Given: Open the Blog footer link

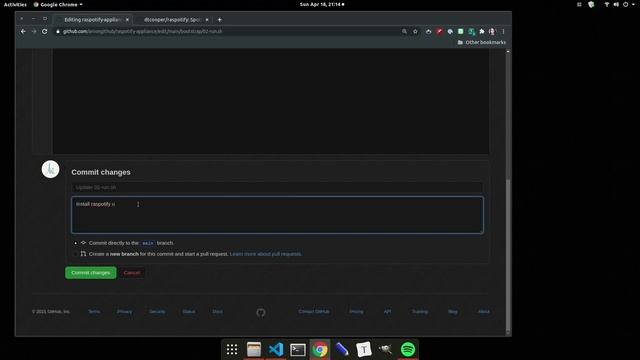Looking at the screenshot, I should 453,311.
